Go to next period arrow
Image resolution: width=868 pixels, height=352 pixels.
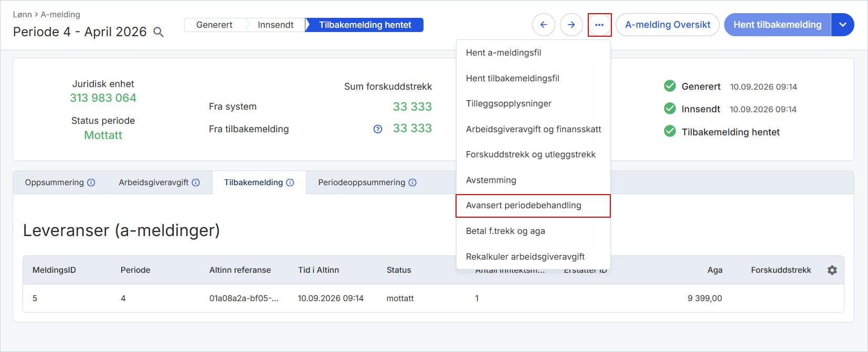(571, 25)
